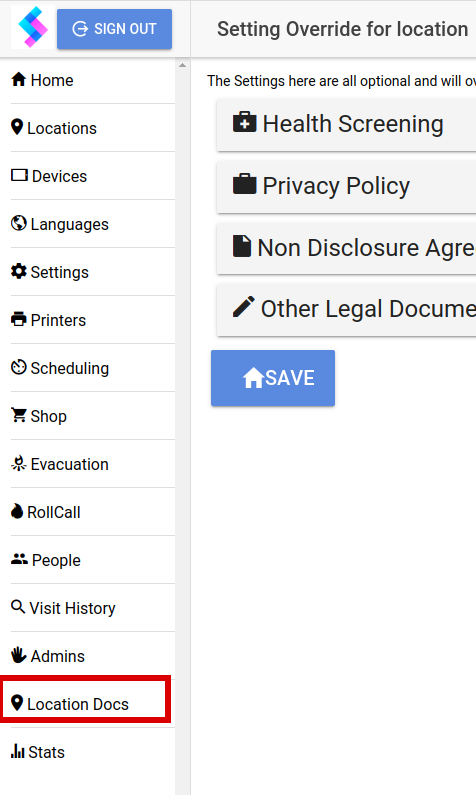Click the sidebar scrollbar up arrow
The height and width of the screenshot is (795, 476).
tap(182, 65)
